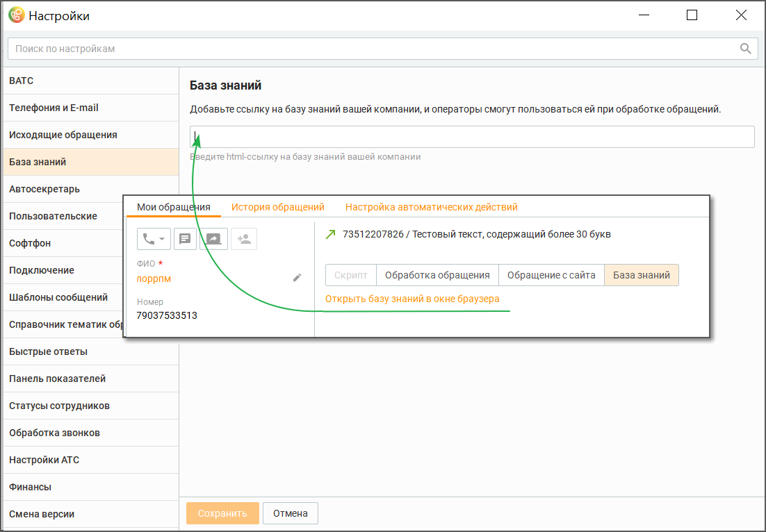The height and width of the screenshot is (532, 766).
Task: Open the phone call dropdown button
Action: [154, 239]
